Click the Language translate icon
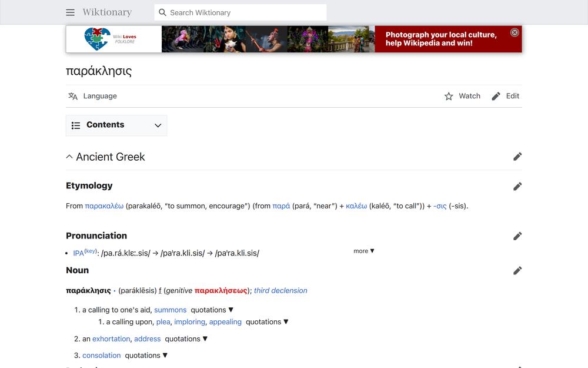This screenshot has width=588, height=368. tap(73, 96)
